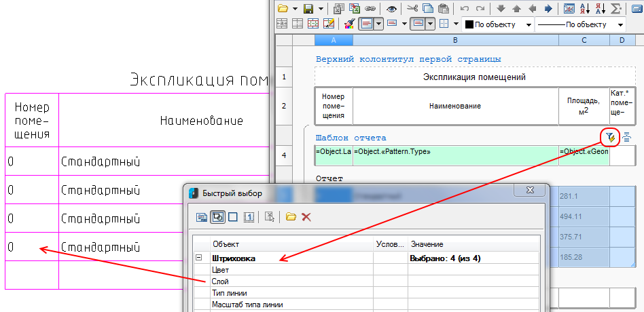Select column B header

point(455,40)
